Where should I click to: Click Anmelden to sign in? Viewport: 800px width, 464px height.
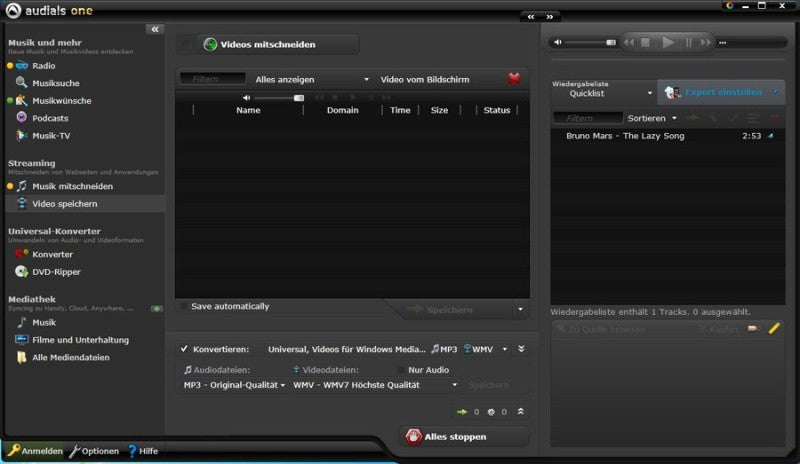pos(35,451)
